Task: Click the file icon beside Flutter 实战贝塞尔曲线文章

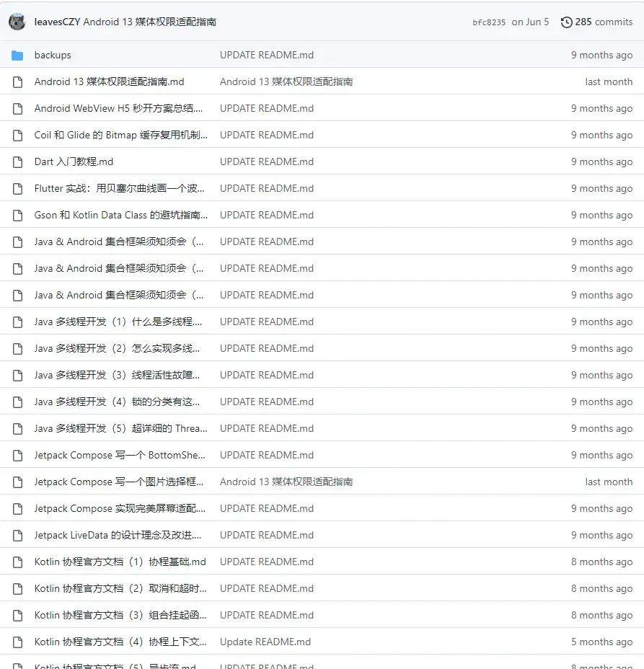Action: point(17,188)
